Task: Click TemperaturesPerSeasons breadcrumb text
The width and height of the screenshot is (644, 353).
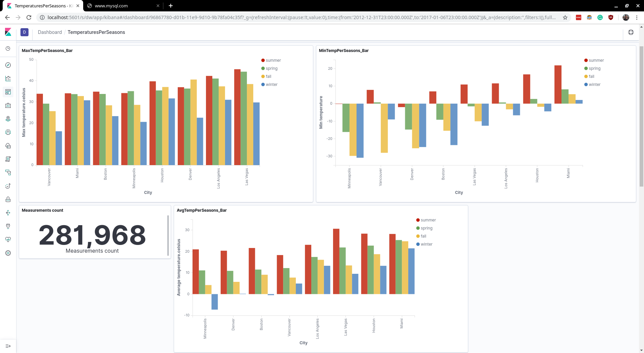Action: [96, 32]
